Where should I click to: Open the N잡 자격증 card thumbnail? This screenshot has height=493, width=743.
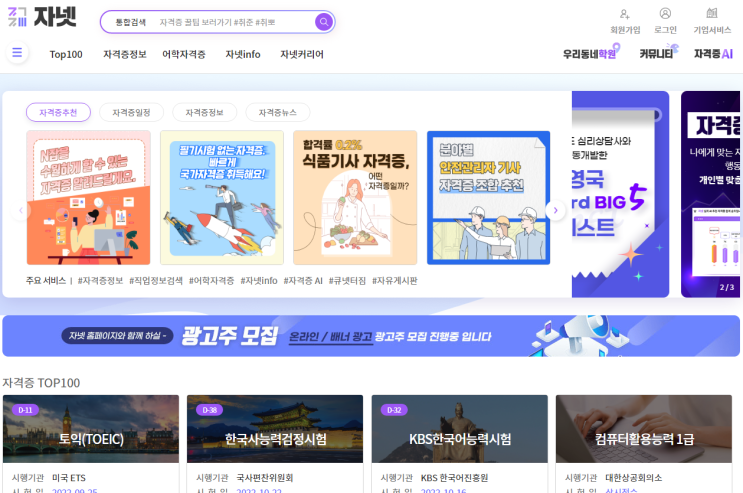coord(89,198)
